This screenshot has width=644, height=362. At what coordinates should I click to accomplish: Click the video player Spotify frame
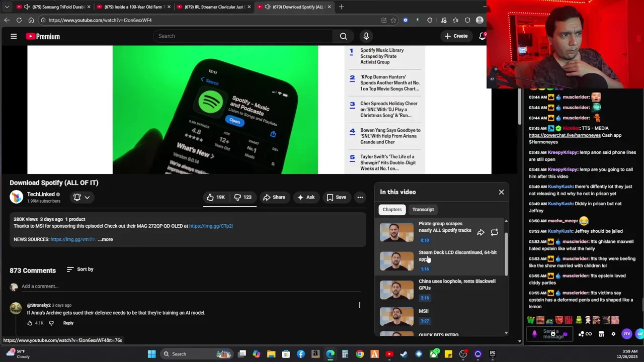[215, 110]
